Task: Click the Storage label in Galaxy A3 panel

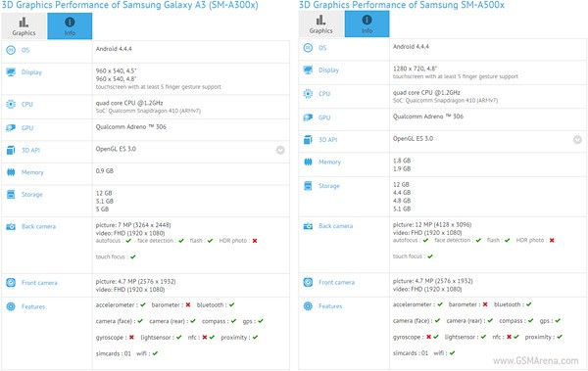Action: (x=32, y=194)
